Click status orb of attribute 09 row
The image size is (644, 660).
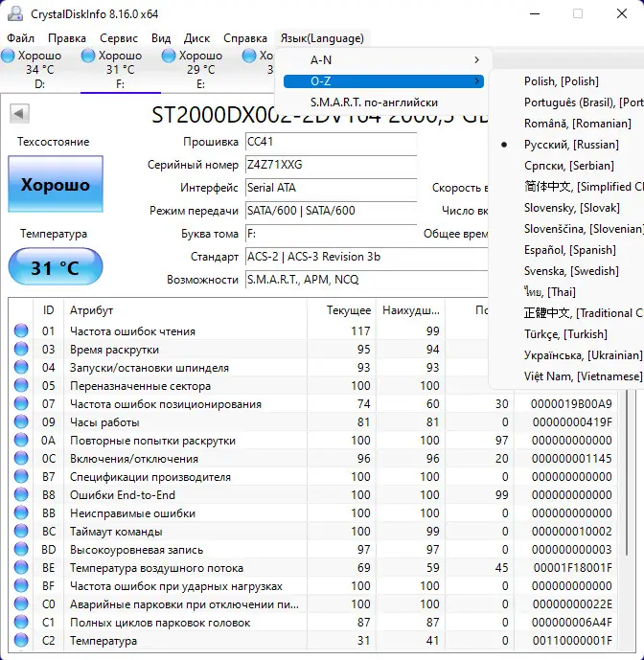[x=21, y=421]
